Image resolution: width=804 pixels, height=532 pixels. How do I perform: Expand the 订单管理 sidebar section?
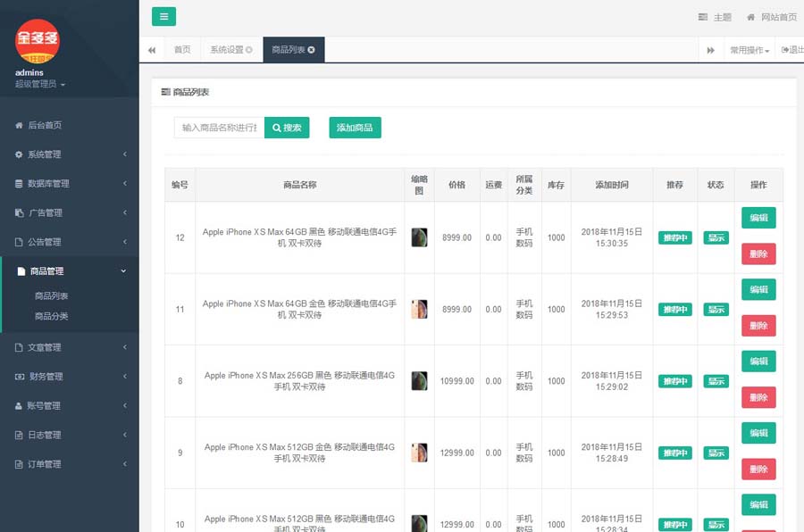(70, 464)
